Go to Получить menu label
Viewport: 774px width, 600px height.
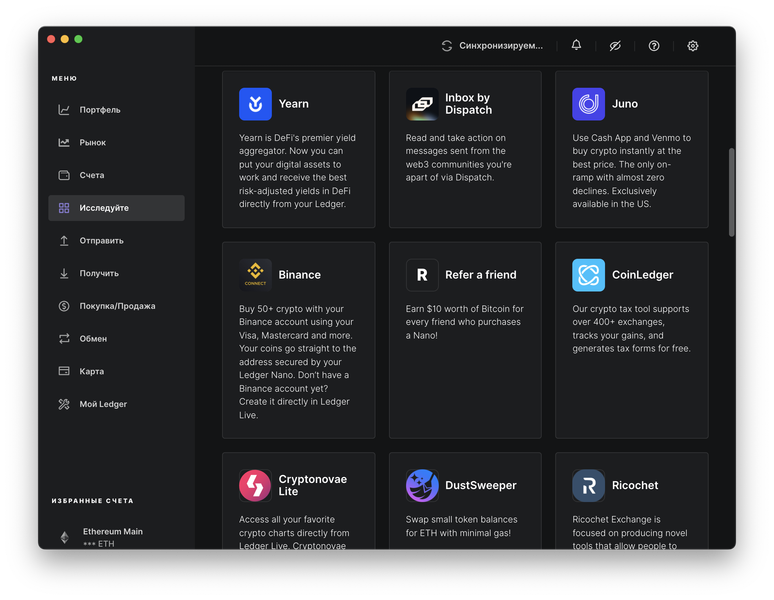(99, 273)
